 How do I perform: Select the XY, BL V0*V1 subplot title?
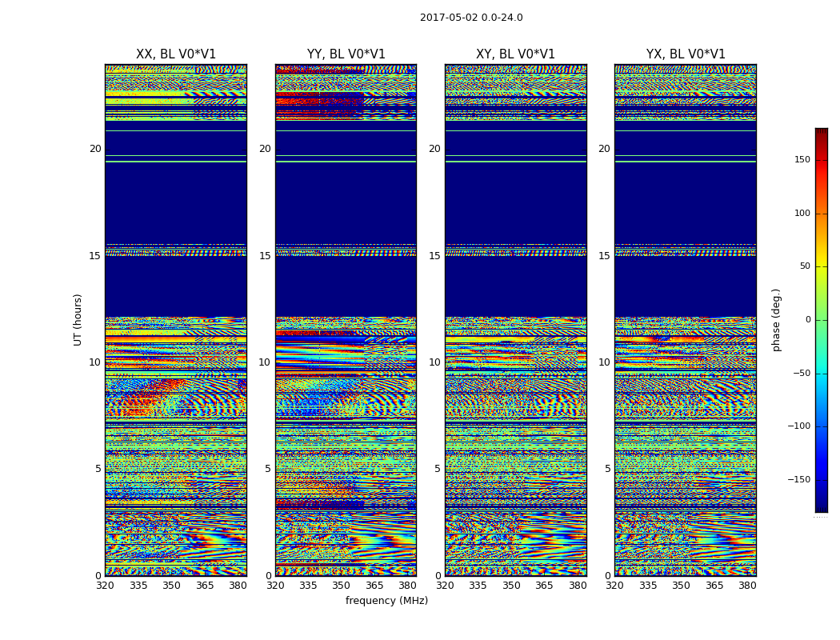pos(515,54)
